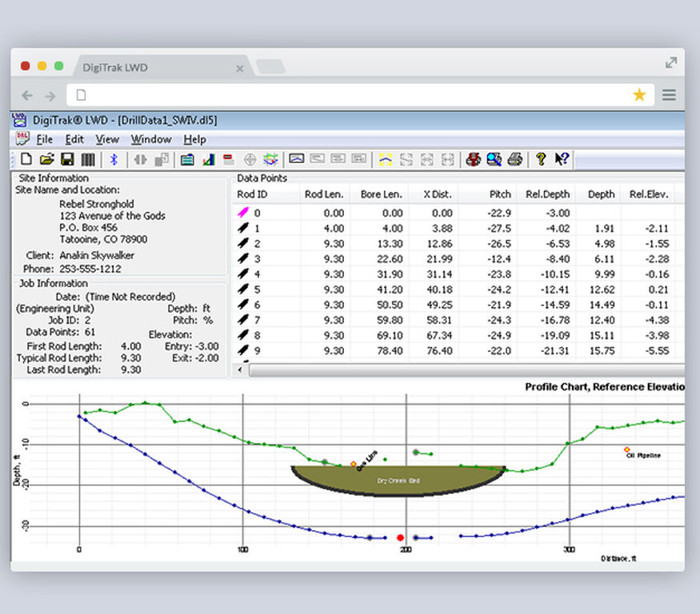The image size is (700, 614).
Task: Click the Bore Len. column header
Action: point(382,194)
